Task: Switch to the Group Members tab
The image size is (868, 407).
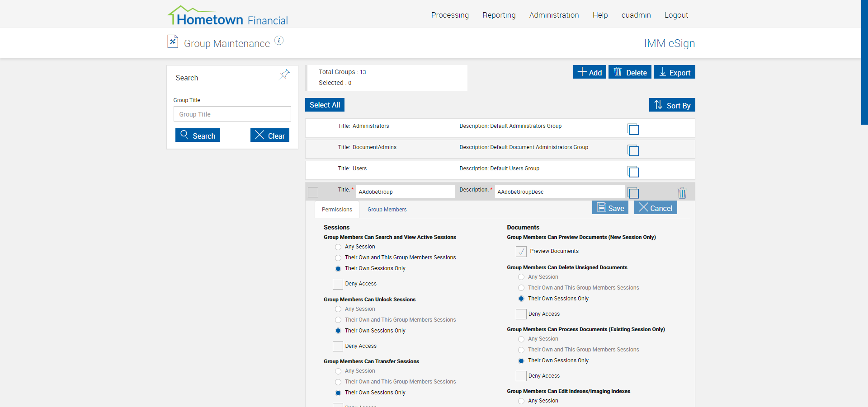Action: coord(387,210)
